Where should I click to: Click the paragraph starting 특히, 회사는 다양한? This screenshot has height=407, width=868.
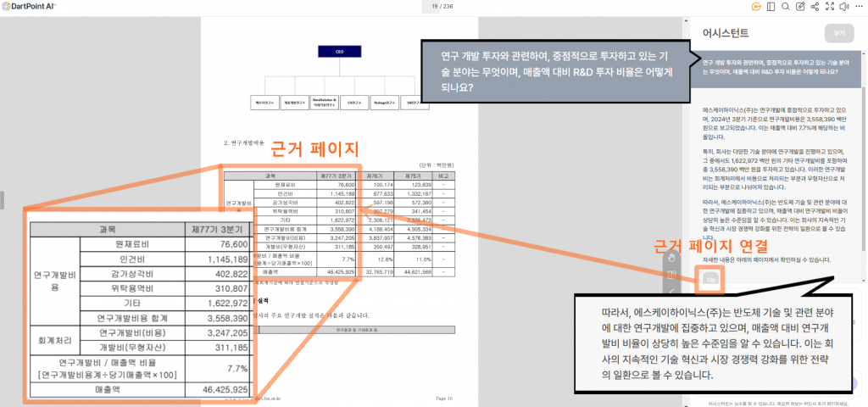click(x=774, y=169)
